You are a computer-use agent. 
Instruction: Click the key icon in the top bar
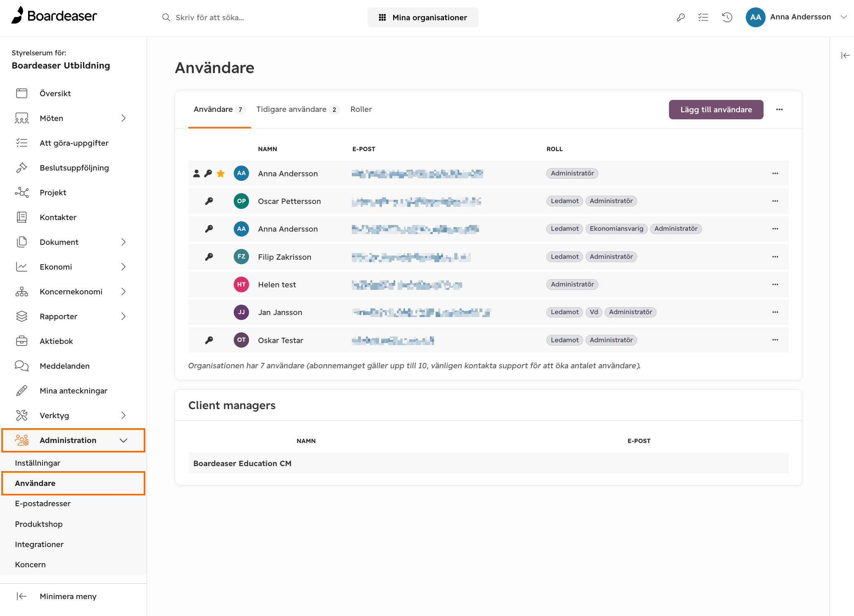pyautogui.click(x=681, y=17)
